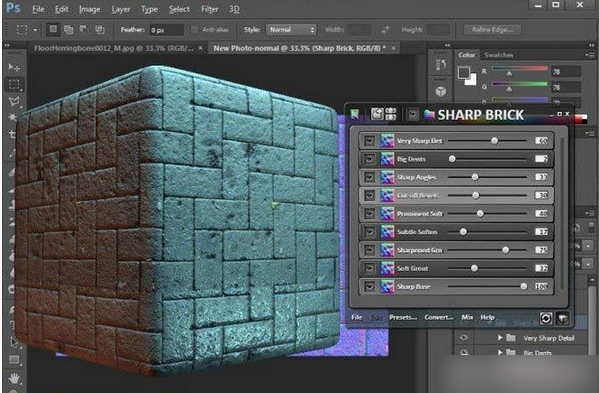
Task: Switch to the FloorHerringbone0012_M.jpg tab
Action: click(114, 49)
